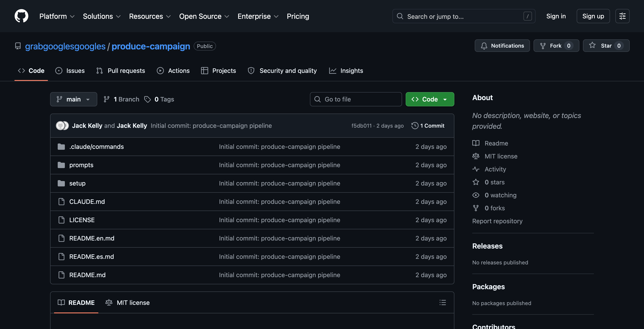This screenshot has width=644, height=329.
Task: Open the search bar magnifier icon
Action: (400, 16)
